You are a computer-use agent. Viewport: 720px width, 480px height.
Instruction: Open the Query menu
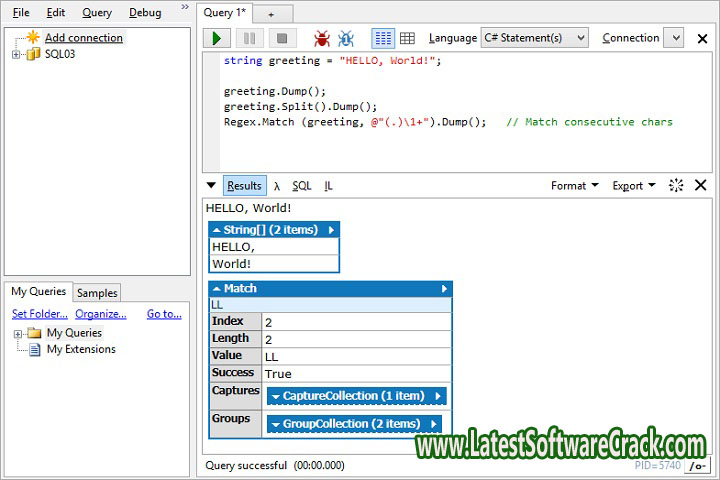[x=97, y=12]
